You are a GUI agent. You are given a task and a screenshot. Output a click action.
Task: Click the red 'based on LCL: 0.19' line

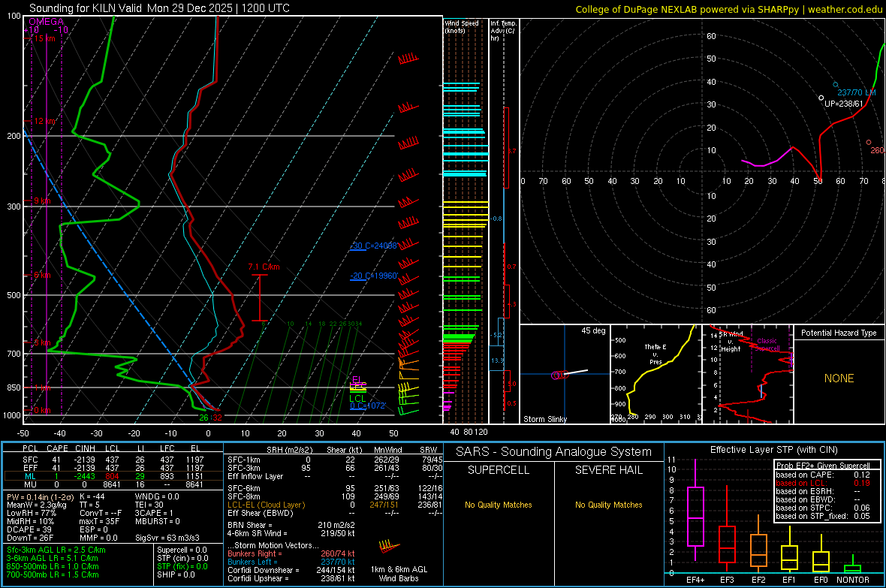tap(823, 483)
